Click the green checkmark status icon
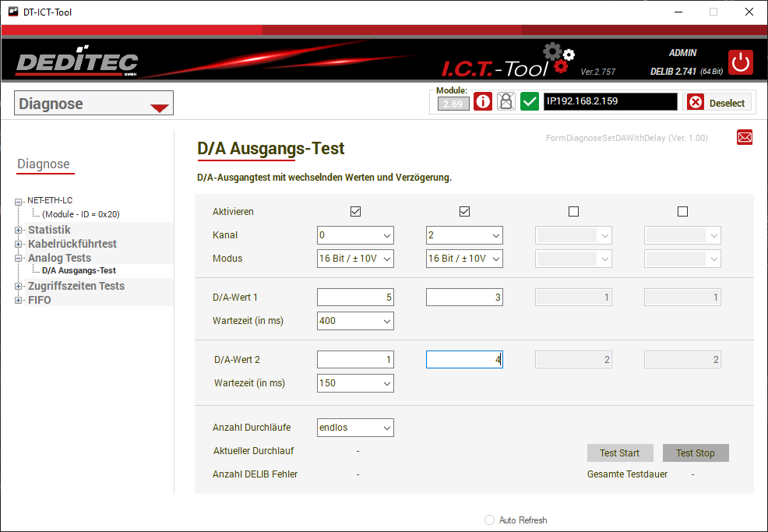The height and width of the screenshot is (532, 768). coord(530,102)
